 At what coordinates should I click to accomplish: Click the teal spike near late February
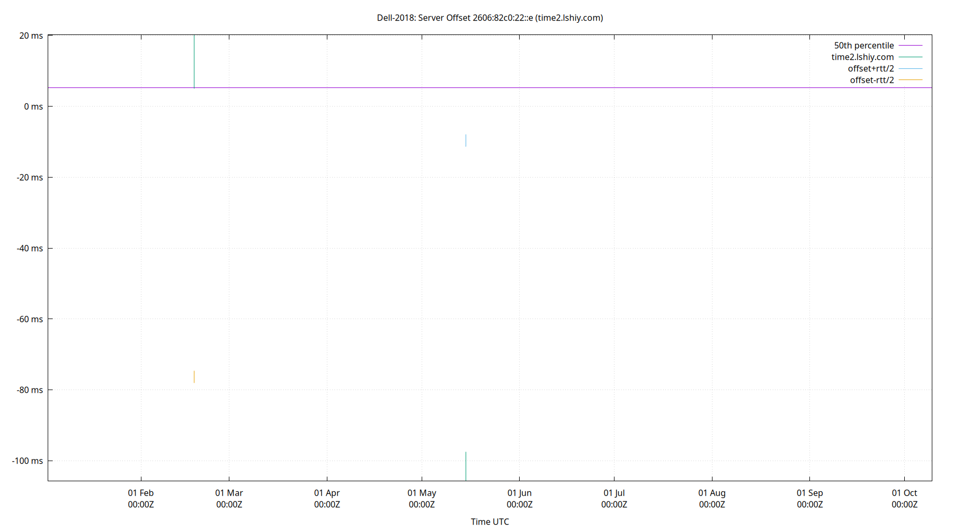(x=194, y=61)
